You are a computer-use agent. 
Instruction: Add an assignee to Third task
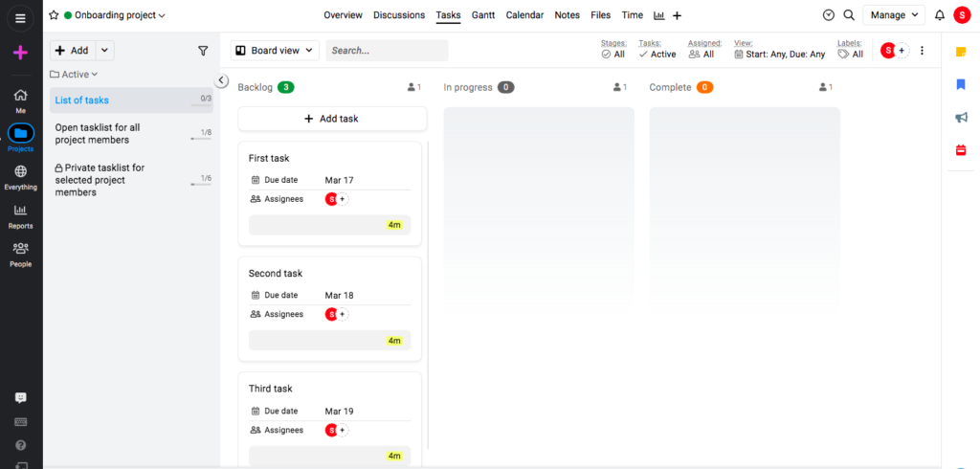pyautogui.click(x=343, y=430)
